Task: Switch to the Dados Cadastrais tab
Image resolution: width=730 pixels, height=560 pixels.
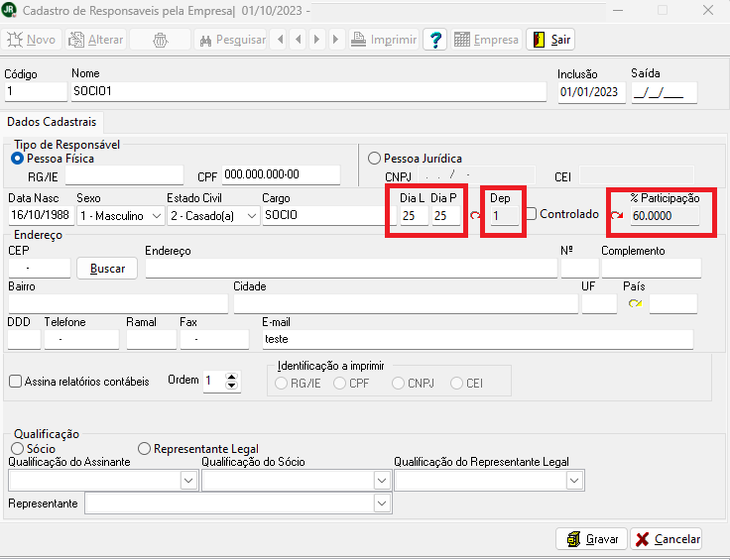Action: tap(52, 122)
